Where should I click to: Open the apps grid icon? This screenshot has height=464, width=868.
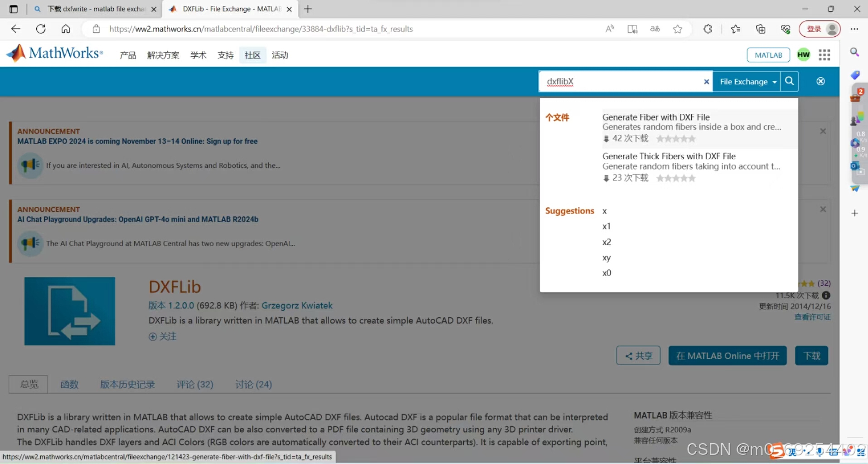click(824, 55)
